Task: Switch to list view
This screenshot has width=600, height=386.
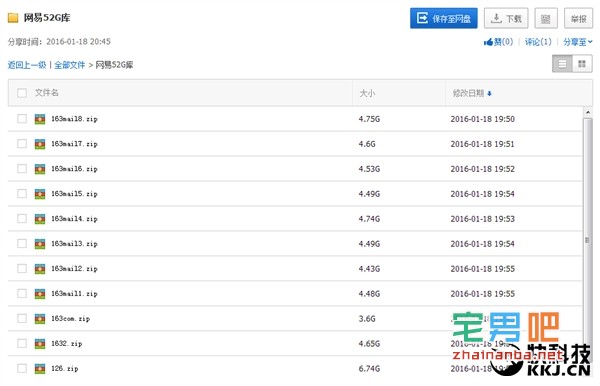Action: 562,64
